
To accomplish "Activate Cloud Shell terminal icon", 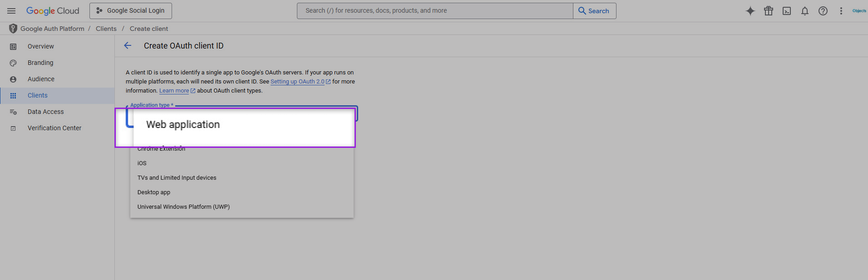I will click(x=786, y=11).
